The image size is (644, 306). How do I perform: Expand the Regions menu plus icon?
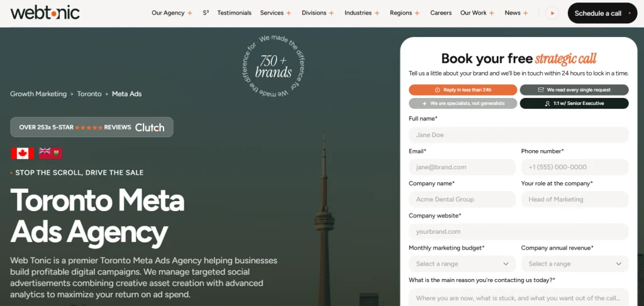417,13
